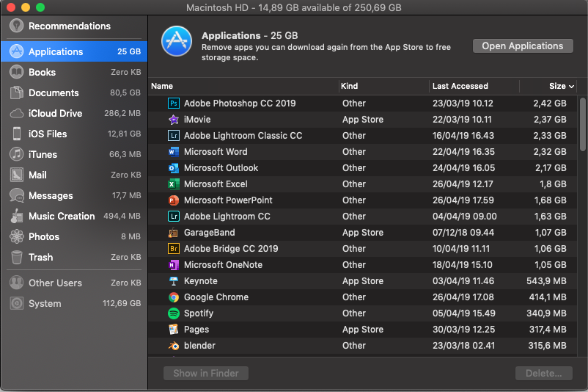Screen dimensions: 588x392
Task: Click the Adobe Bridge CC 2019 icon
Action: [174, 249]
